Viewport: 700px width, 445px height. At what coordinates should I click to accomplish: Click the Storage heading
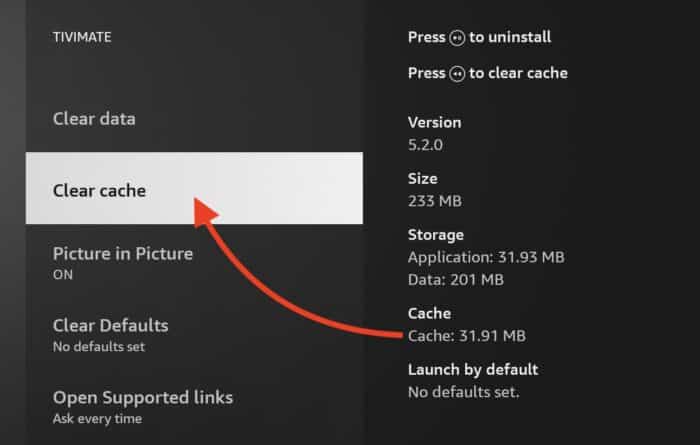pyautogui.click(x=436, y=235)
